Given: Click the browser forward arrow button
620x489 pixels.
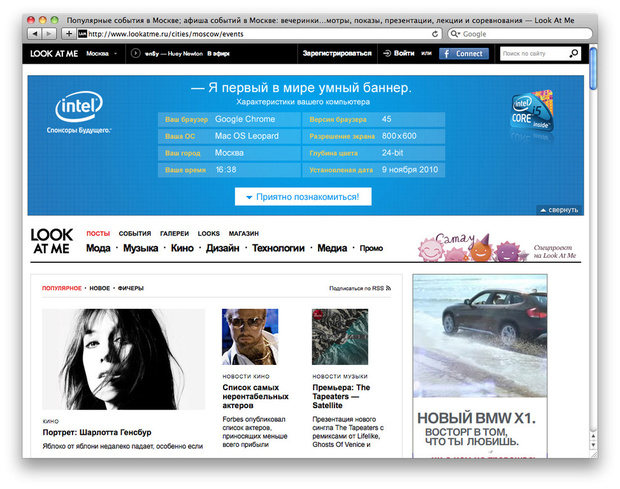Looking at the screenshot, I should (x=49, y=34).
